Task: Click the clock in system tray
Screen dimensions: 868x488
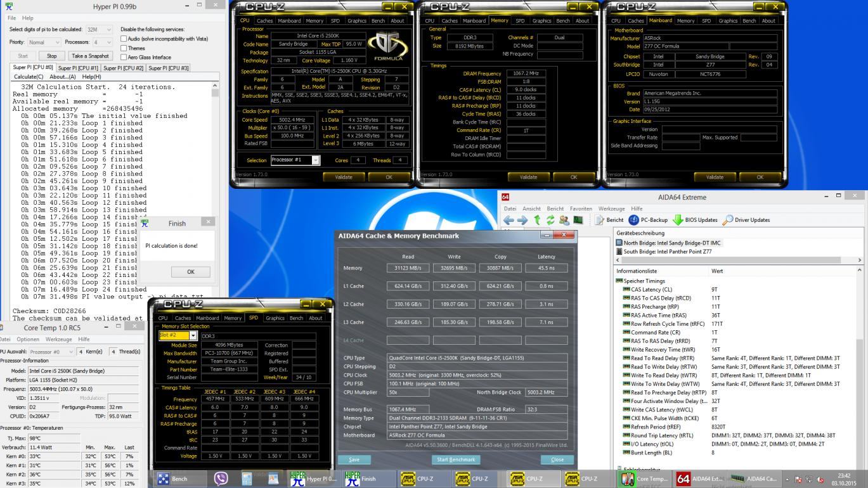Action: (x=843, y=479)
